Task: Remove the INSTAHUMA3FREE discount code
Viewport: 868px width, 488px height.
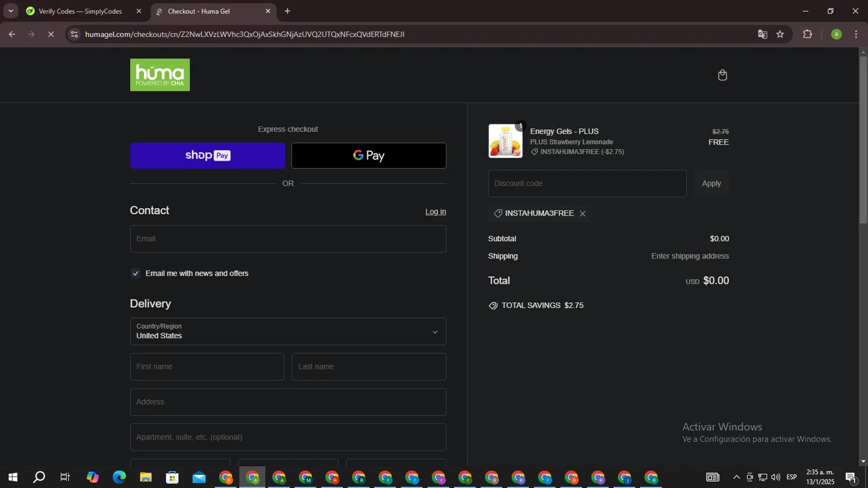Action: [583, 214]
